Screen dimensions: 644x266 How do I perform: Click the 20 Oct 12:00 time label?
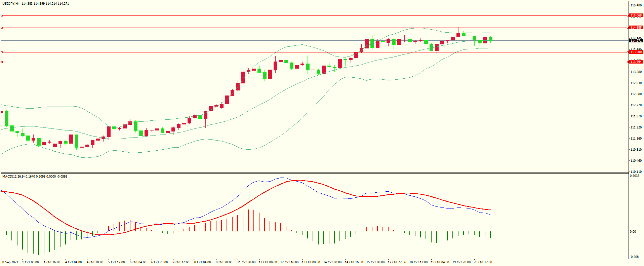coord(483,262)
